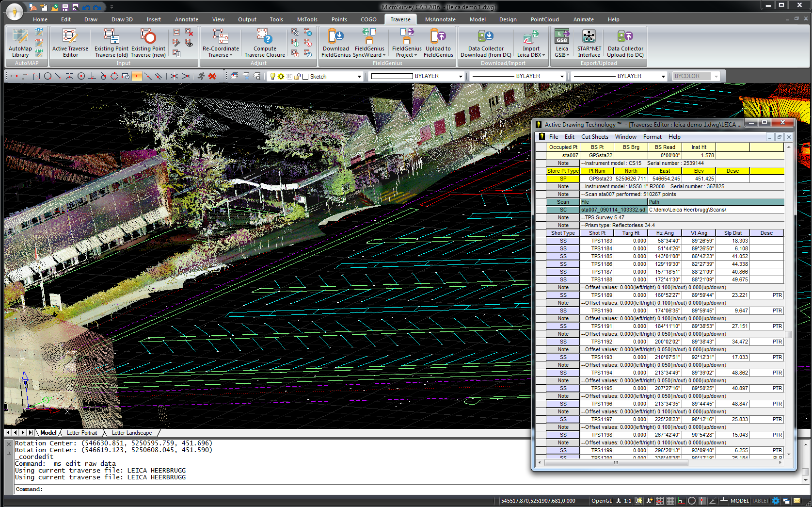Launch Existing Point Traverse (old)
The height and width of the screenshot is (507, 812).
coord(111,43)
